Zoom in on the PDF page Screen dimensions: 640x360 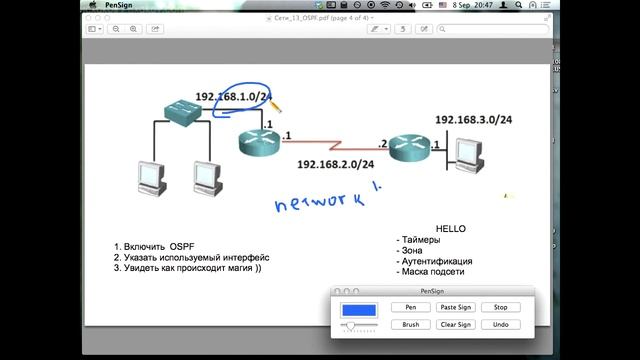coord(133,29)
